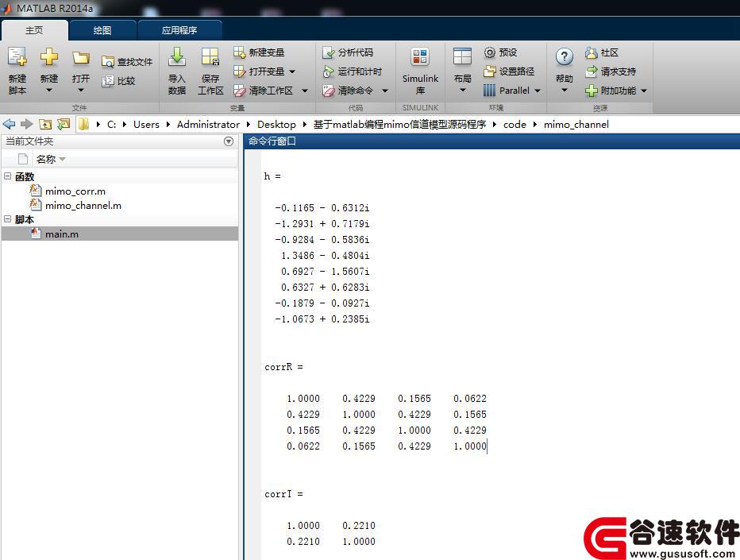Click 基于matlab编程mimo信道模型源码程序 path segment
This screenshot has width=740, height=560.
click(399, 124)
